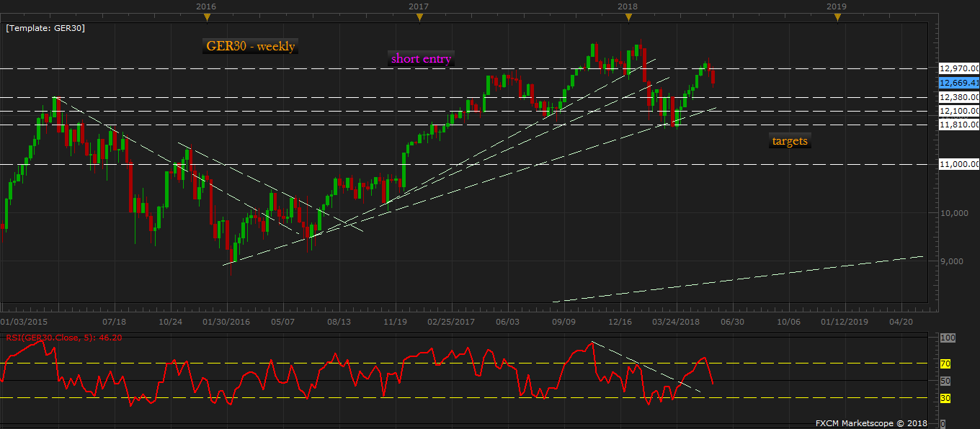
Task: Click the 06/03 date axis label
Action: tap(507, 322)
